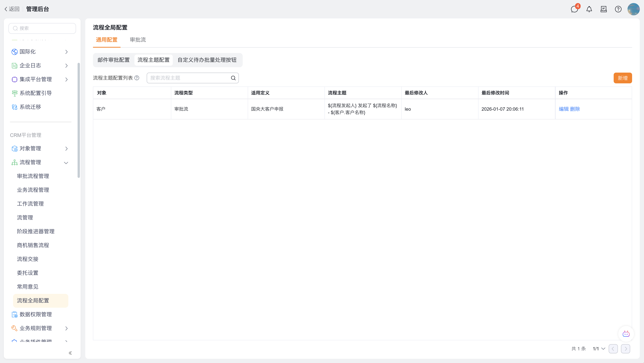Viewport: 644px width, 363px height.
Task: Select the 邮件审批配置 sub-tab
Action: (113, 60)
